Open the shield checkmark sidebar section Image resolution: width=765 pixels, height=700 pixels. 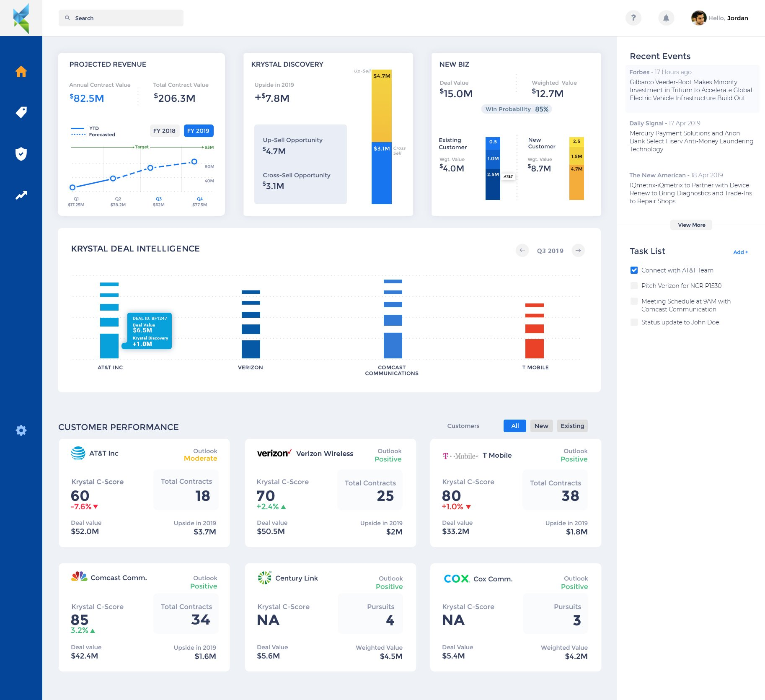click(21, 154)
